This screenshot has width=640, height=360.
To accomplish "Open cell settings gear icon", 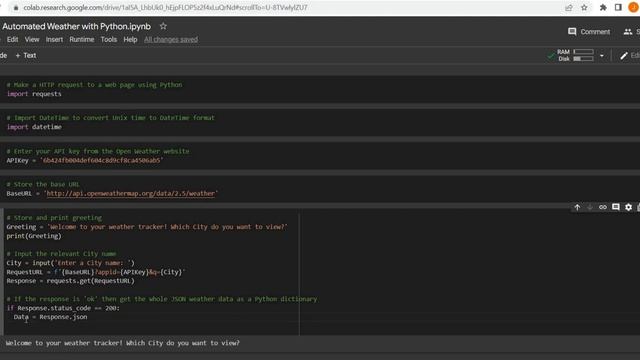I will click(x=629, y=207).
